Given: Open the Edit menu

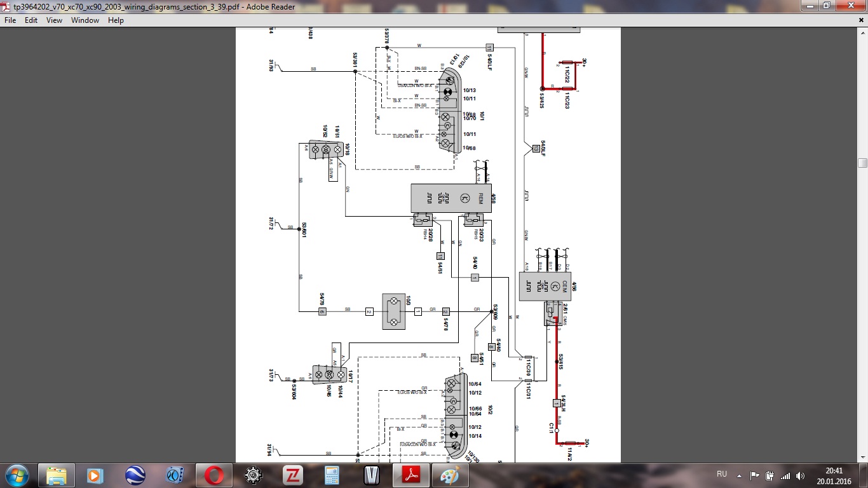Looking at the screenshot, I should pyautogui.click(x=31, y=20).
